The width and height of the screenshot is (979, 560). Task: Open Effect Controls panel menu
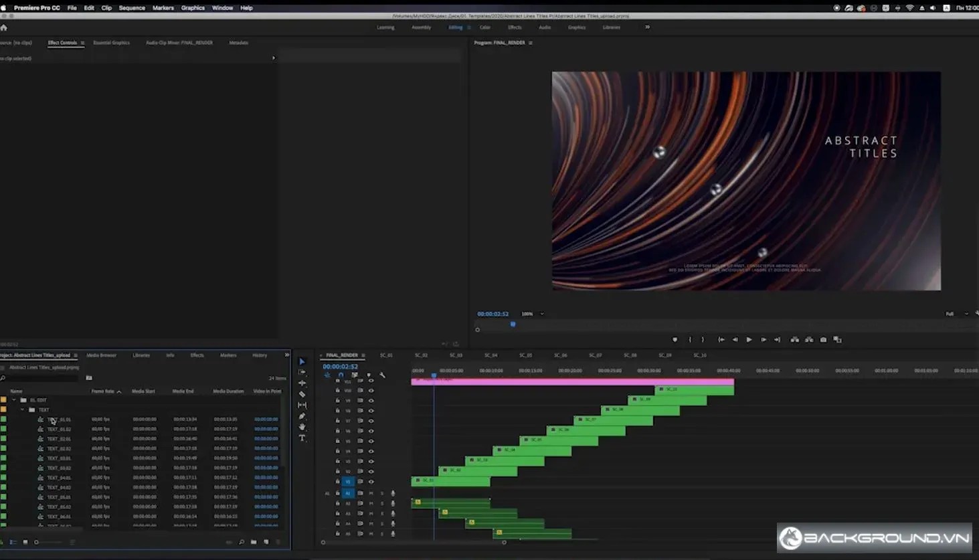coord(82,43)
